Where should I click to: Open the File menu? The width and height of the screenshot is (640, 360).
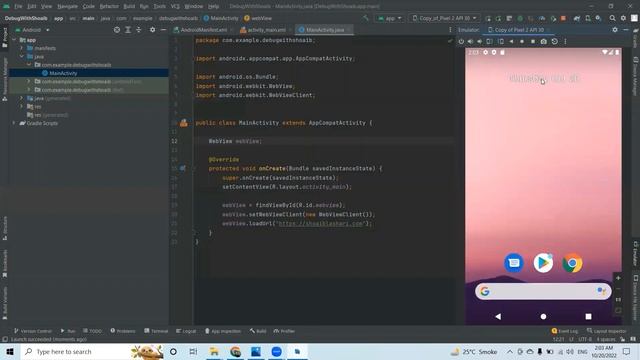[18, 7]
